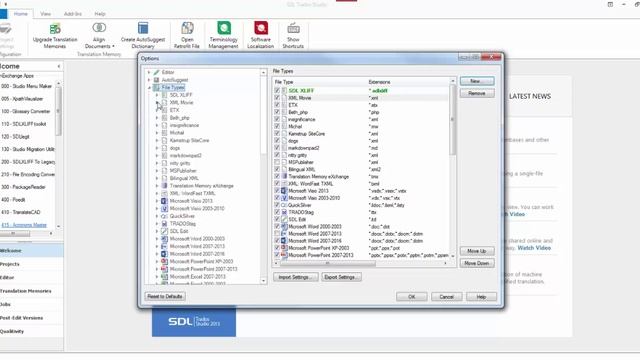Collapse the File Types tree node
Screen dimensions: 640x360
(x=149, y=87)
